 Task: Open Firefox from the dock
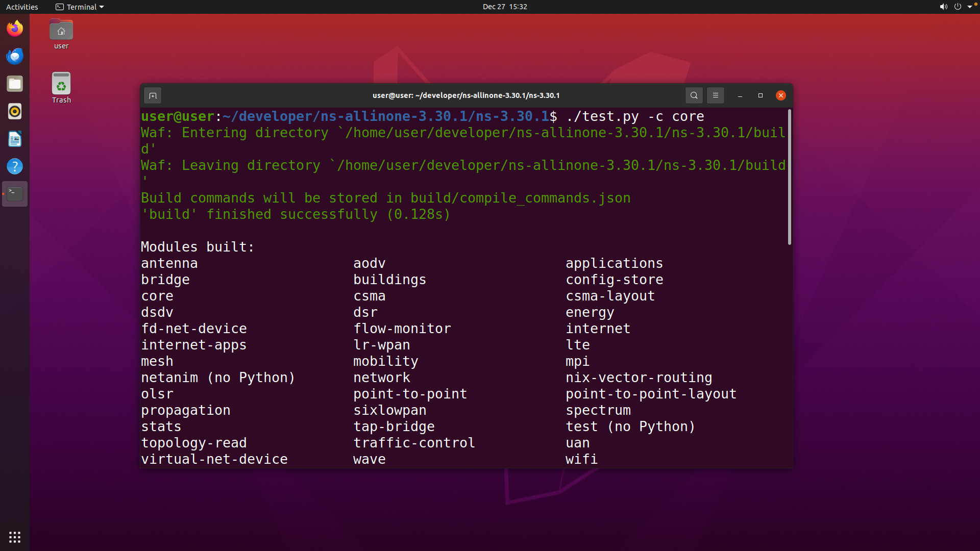click(x=15, y=29)
